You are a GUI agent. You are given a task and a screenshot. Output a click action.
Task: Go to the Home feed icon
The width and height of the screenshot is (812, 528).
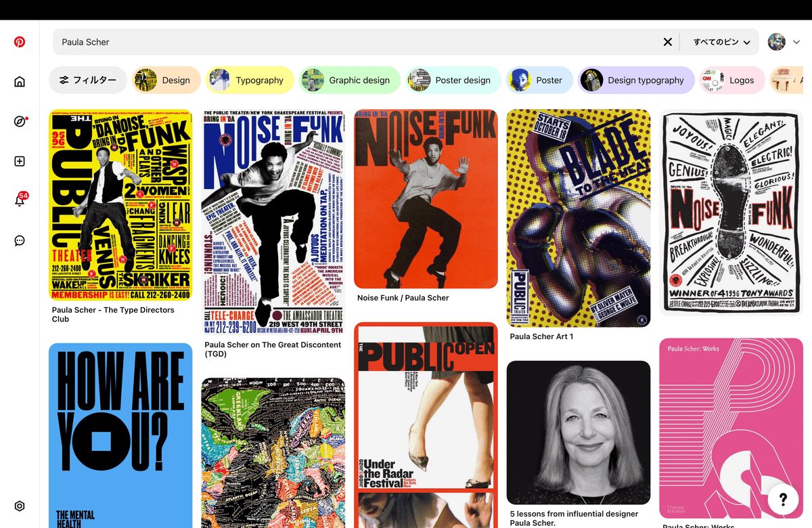pyautogui.click(x=20, y=82)
